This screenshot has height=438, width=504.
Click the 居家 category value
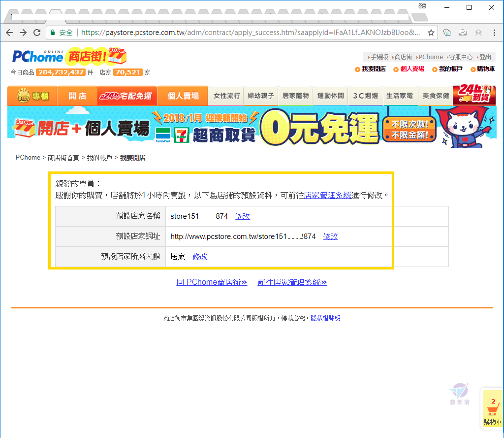178,257
